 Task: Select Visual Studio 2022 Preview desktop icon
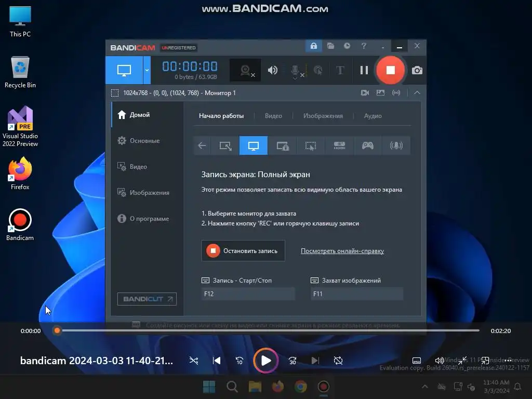[20, 127]
